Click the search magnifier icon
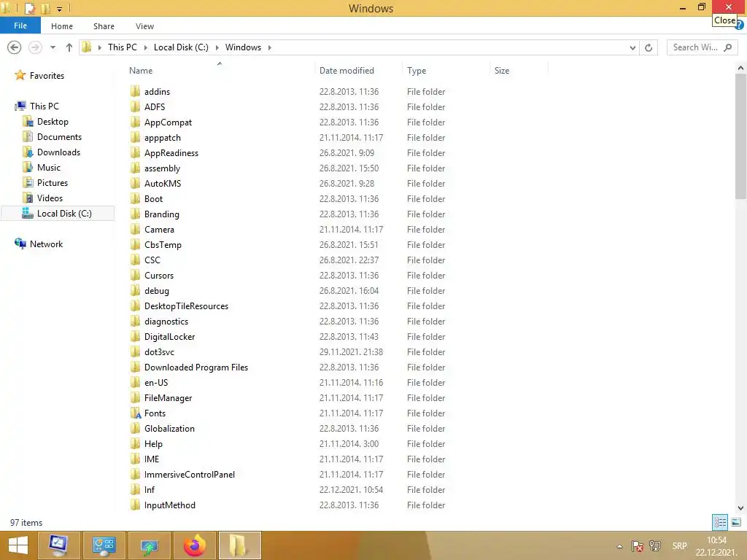The height and width of the screenshot is (560, 747). tap(727, 47)
